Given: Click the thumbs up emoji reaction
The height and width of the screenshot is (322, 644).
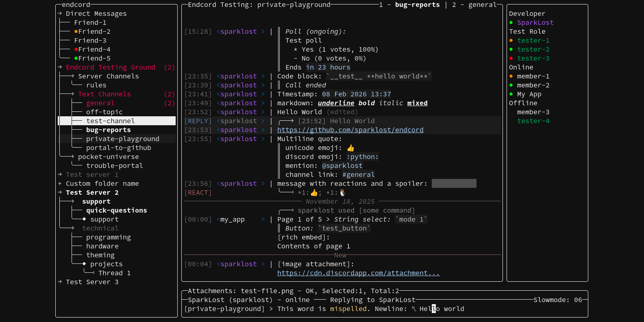Looking at the screenshot, I should pos(313,193).
